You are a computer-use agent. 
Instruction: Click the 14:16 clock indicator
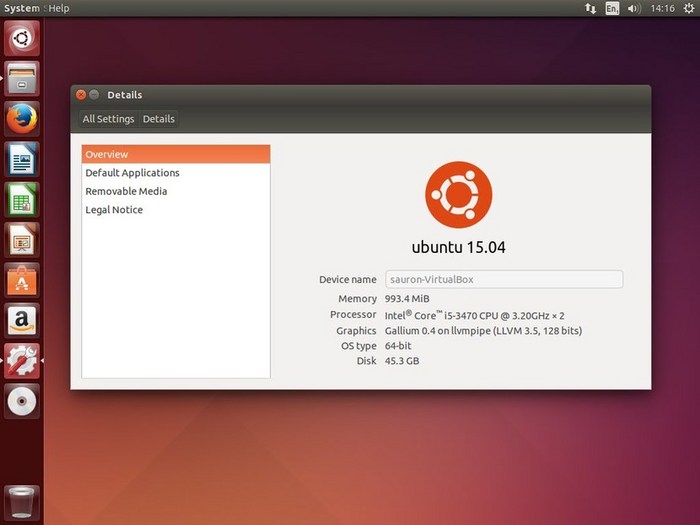point(662,8)
